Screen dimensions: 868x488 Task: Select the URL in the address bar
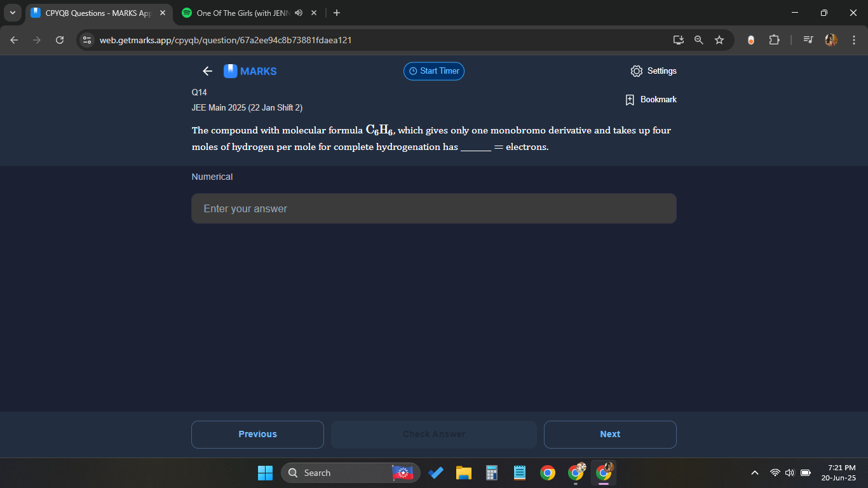226,40
